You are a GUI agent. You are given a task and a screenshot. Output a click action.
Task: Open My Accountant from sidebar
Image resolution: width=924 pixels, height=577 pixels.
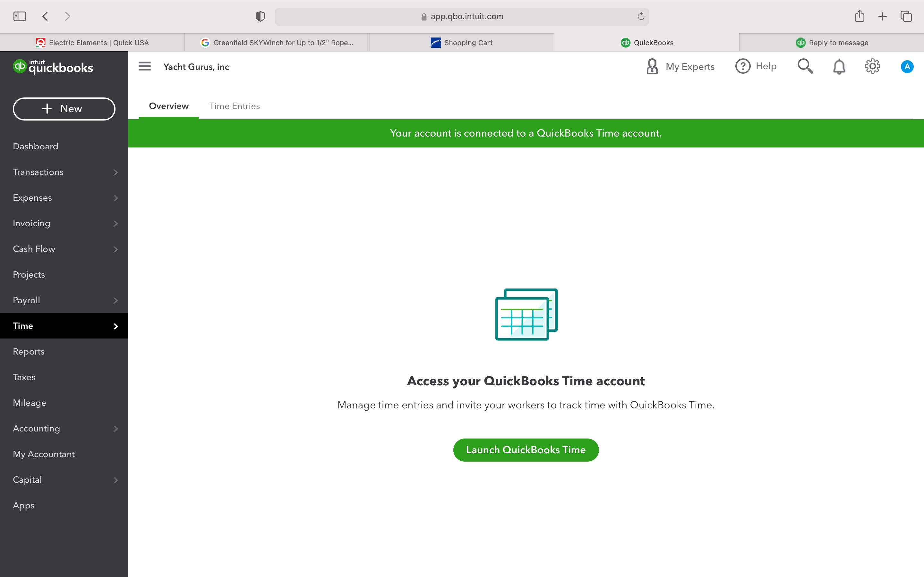point(44,454)
